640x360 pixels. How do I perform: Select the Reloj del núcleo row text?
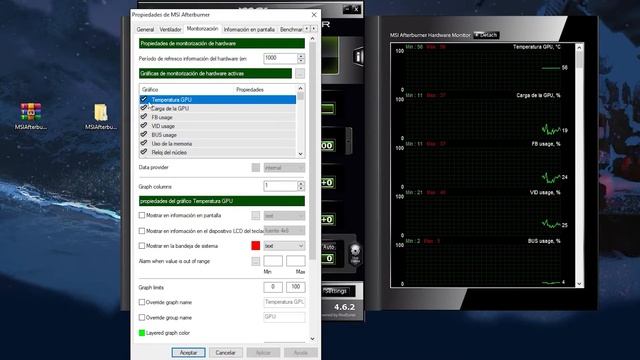(x=169, y=152)
